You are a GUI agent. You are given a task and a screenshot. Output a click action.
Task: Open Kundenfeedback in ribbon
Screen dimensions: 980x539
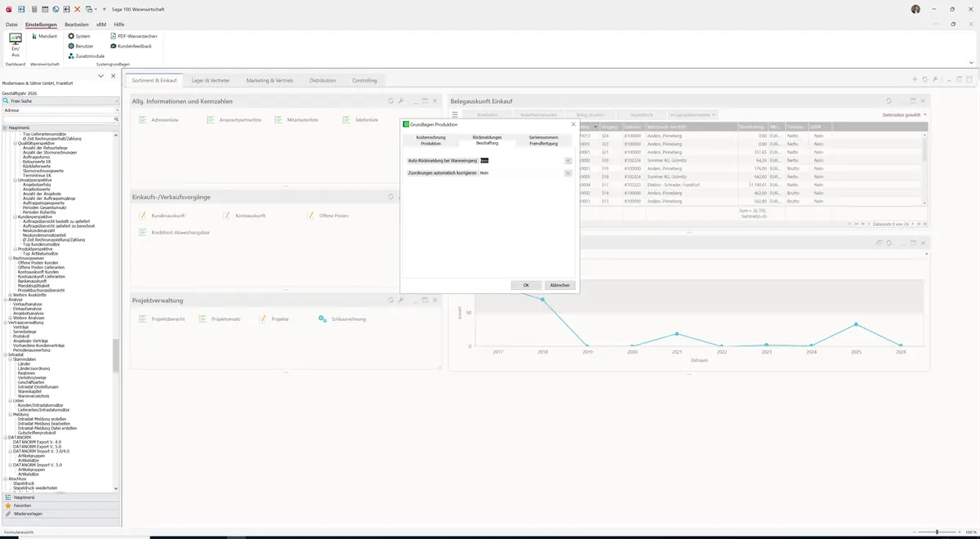pos(131,46)
